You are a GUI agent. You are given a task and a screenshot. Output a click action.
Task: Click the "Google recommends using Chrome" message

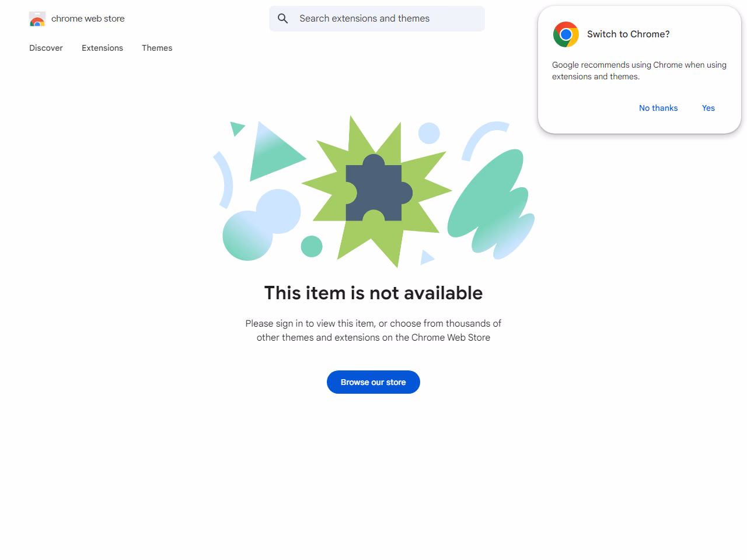[639, 71]
